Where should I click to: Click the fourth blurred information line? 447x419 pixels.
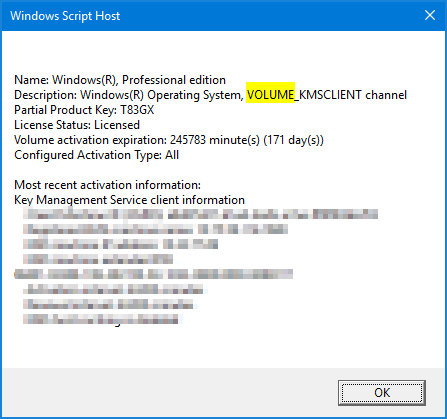tap(98, 259)
